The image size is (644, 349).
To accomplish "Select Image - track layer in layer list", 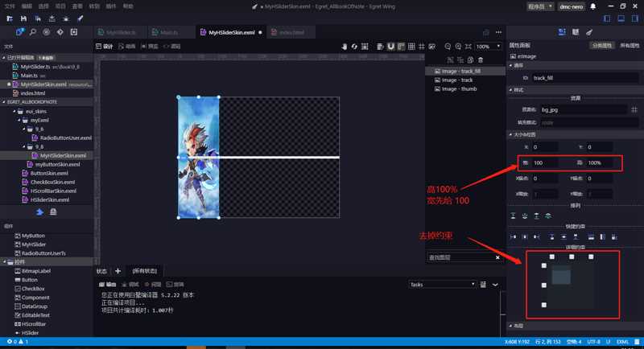I will click(465, 80).
